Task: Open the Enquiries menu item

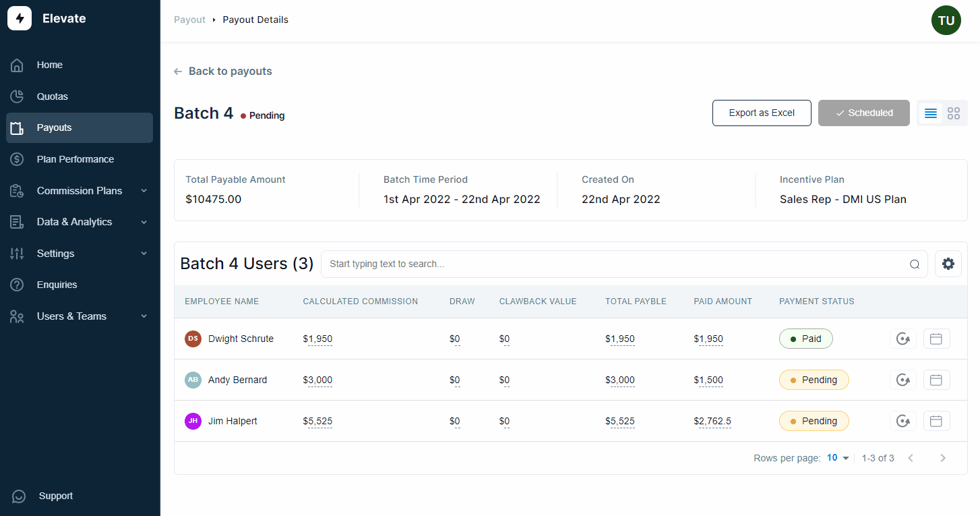Action: coord(80,285)
